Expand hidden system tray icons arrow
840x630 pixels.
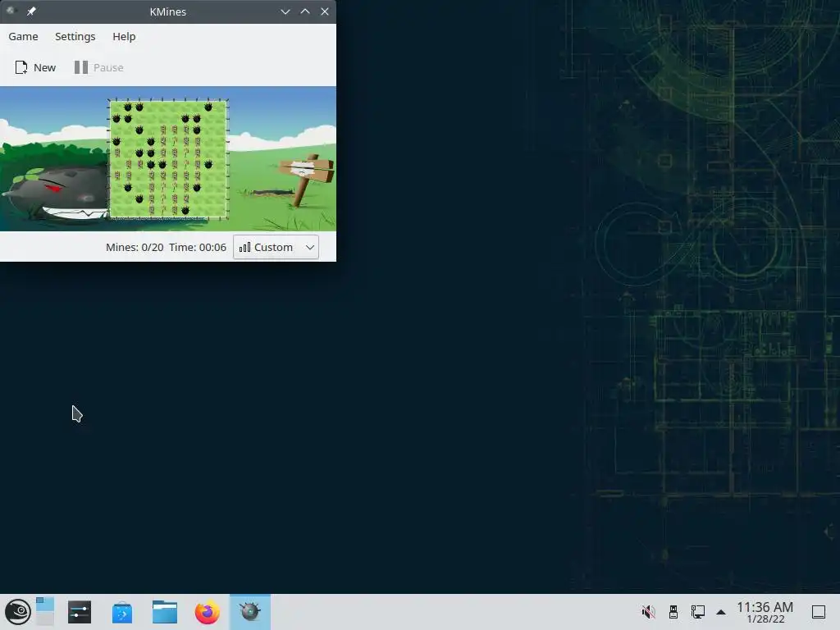click(x=721, y=612)
